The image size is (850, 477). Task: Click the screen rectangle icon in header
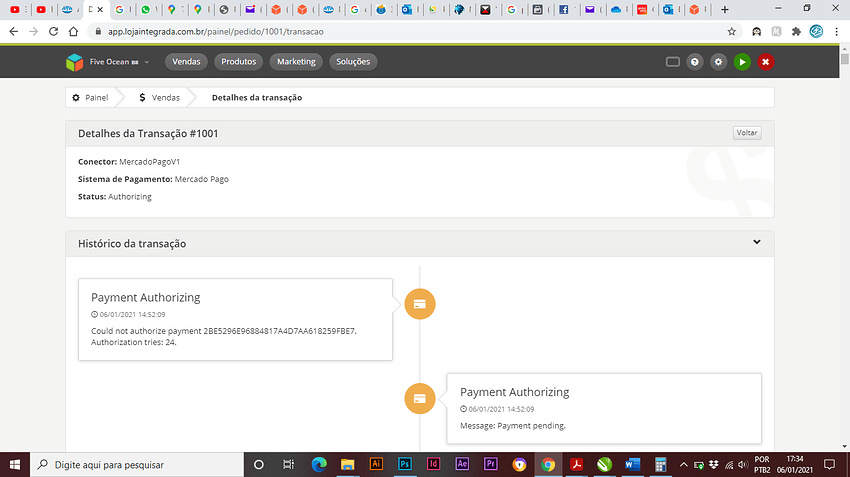click(673, 62)
